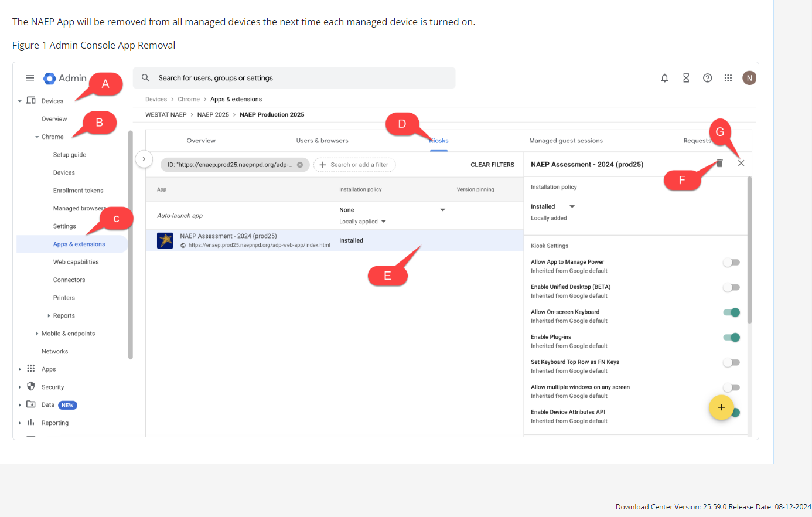Open the tasks hourglass icon
This screenshot has width=812, height=517.
686,78
